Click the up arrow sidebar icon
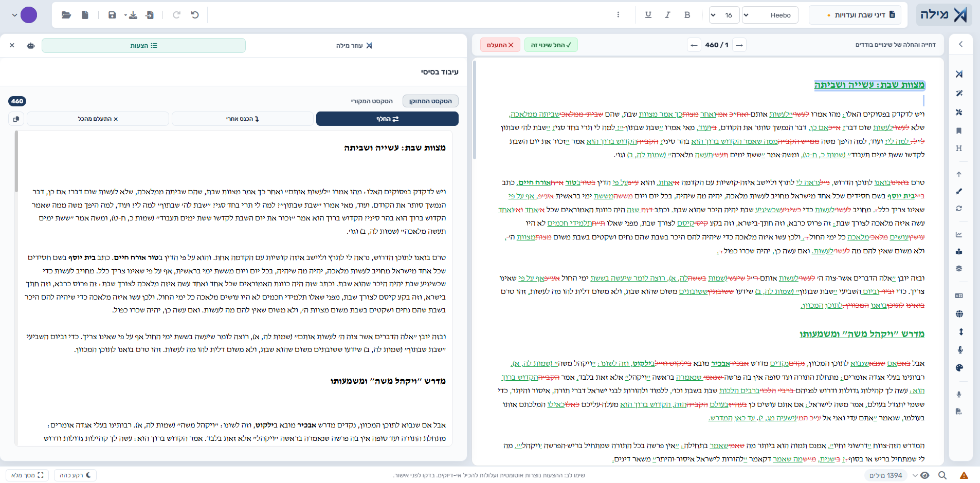This screenshot has height=483, width=980. (959, 174)
